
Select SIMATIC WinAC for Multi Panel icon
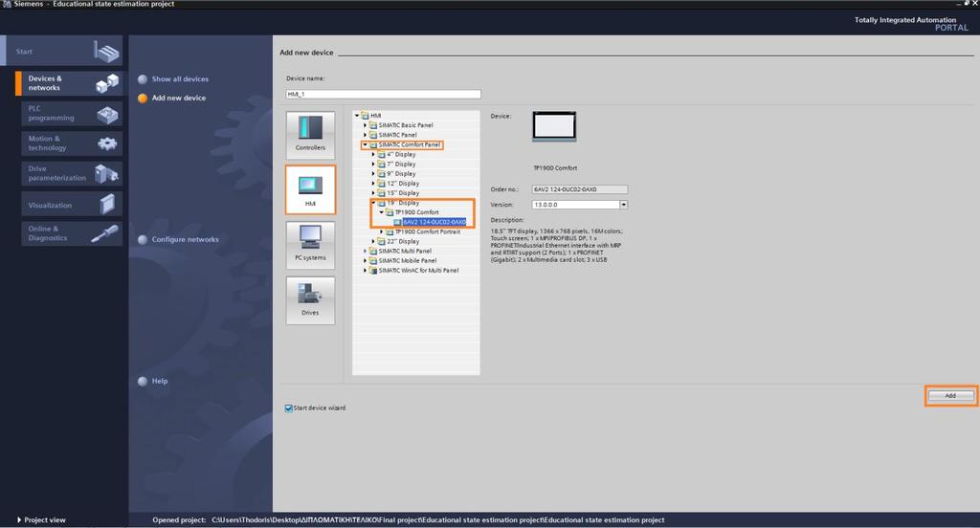[x=373, y=271]
